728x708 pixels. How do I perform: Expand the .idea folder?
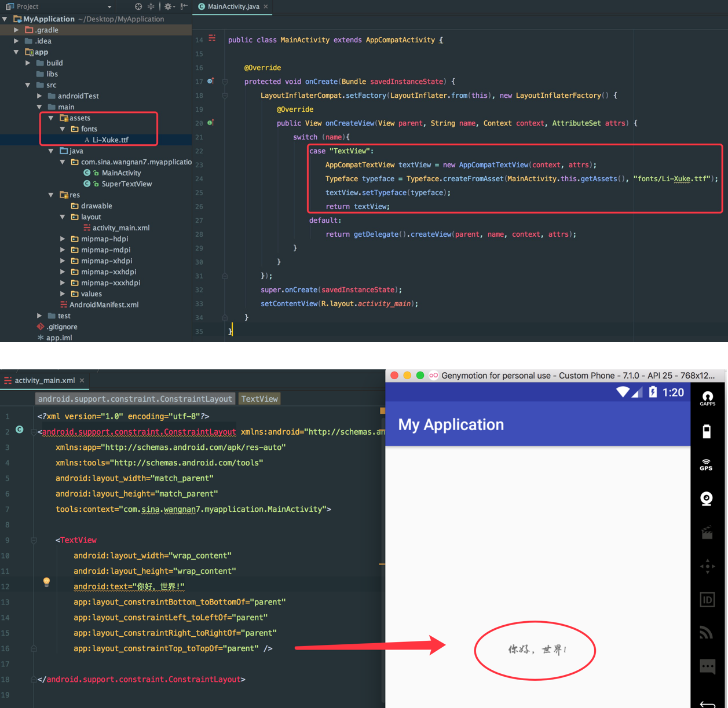[17, 41]
